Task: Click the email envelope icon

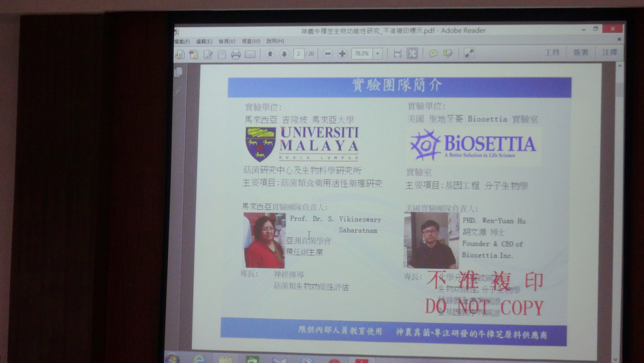Action: click(250, 54)
